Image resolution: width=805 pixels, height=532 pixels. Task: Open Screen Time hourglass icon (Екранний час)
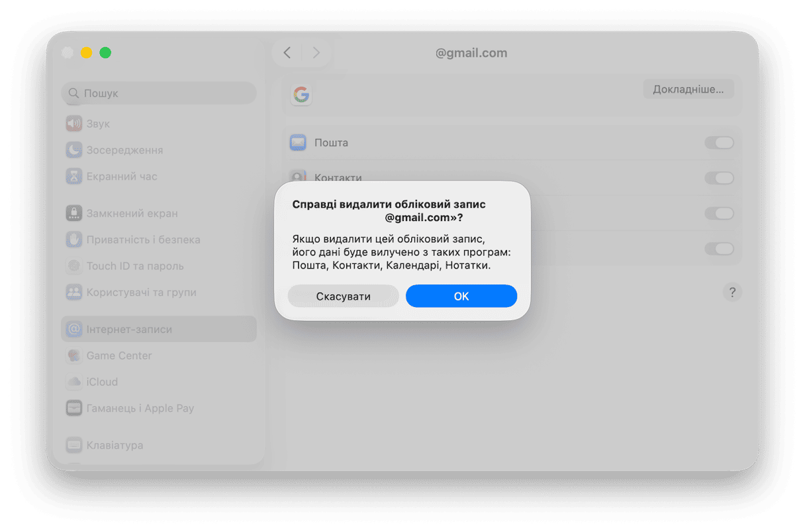(74, 177)
